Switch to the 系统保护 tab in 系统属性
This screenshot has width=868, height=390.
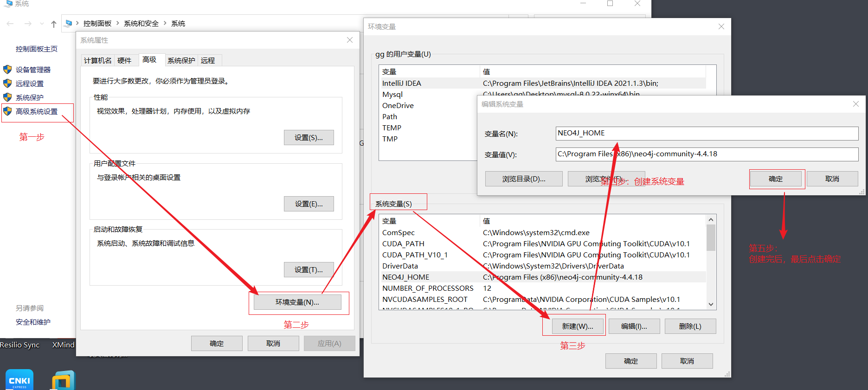click(x=181, y=60)
